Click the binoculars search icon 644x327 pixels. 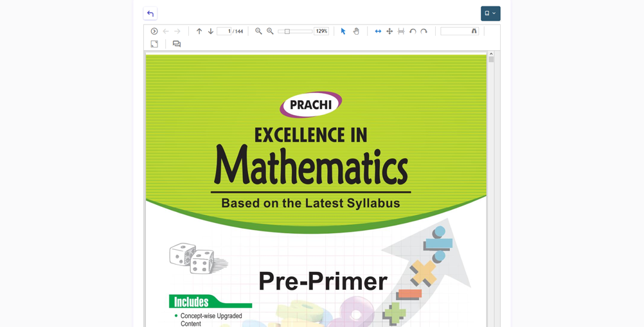tap(474, 31)
